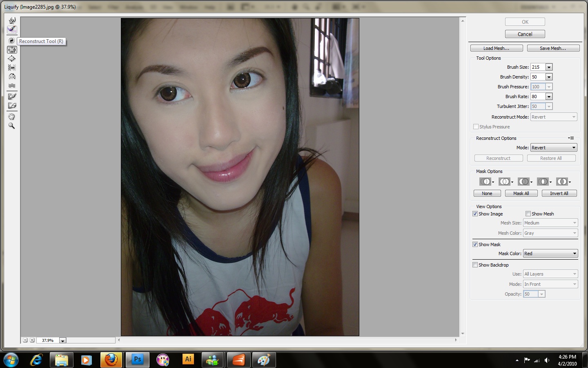The image size is (588, 368).
Task: Open the zoom percentage dropdown arrow
Action: (x=62, y=340)
